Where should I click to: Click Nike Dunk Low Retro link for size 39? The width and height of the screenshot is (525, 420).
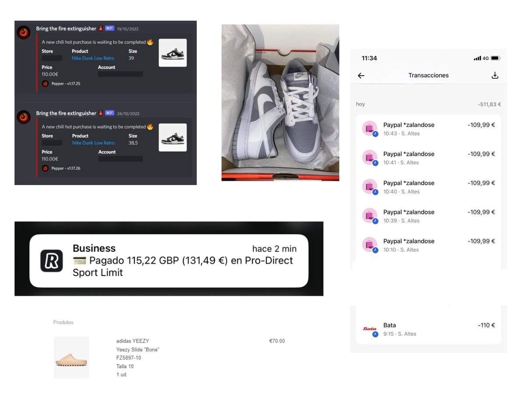[x=93, y=58]
